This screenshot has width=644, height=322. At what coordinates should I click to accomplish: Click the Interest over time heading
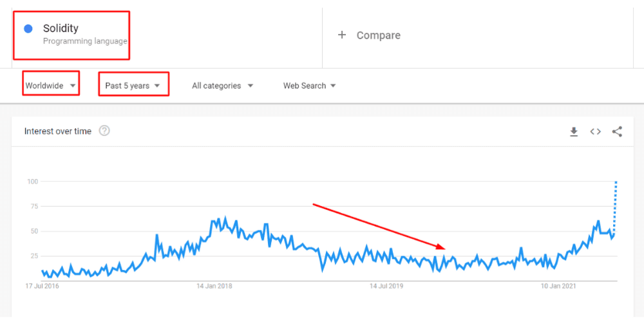point(58,131)
